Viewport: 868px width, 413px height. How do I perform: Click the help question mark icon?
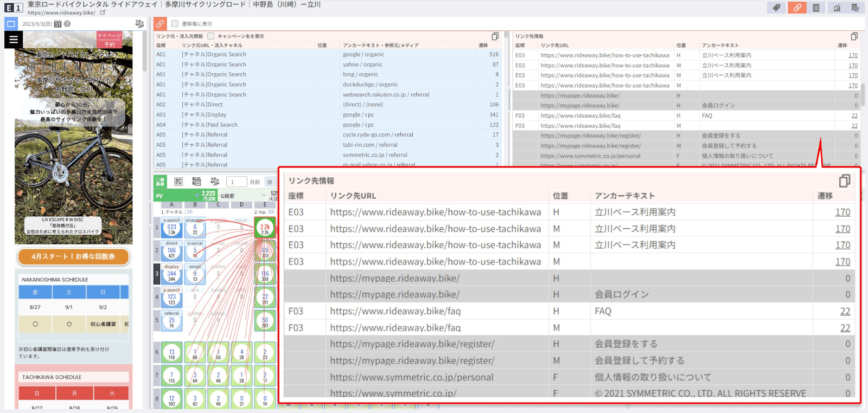click(67, 24)
